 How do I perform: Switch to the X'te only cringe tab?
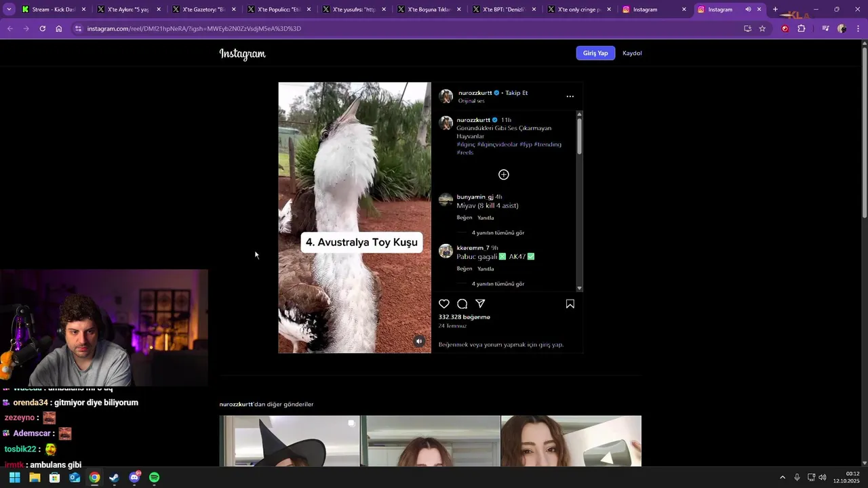578,9
